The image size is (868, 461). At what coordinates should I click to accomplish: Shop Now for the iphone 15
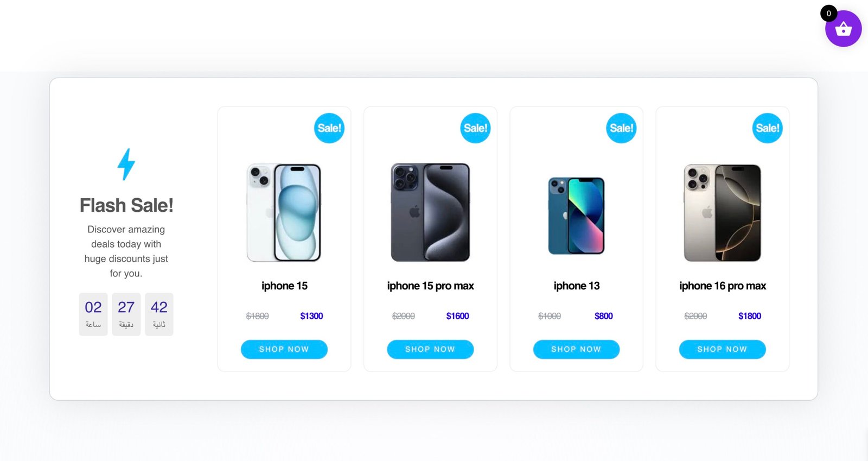coord(284,349)
